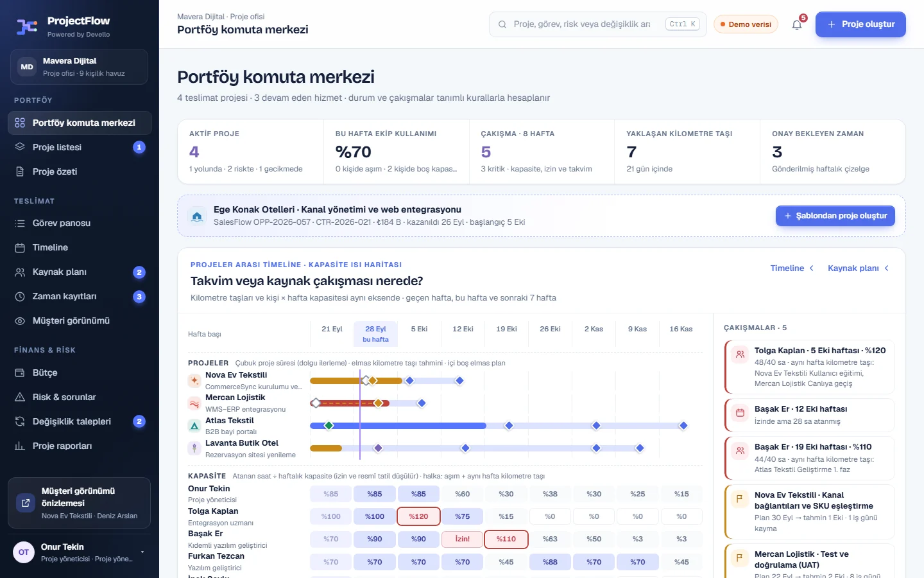Click the Nova Ev Tekstili project icon
Viewport: 924px width, 578px height.
pos(194,381)
